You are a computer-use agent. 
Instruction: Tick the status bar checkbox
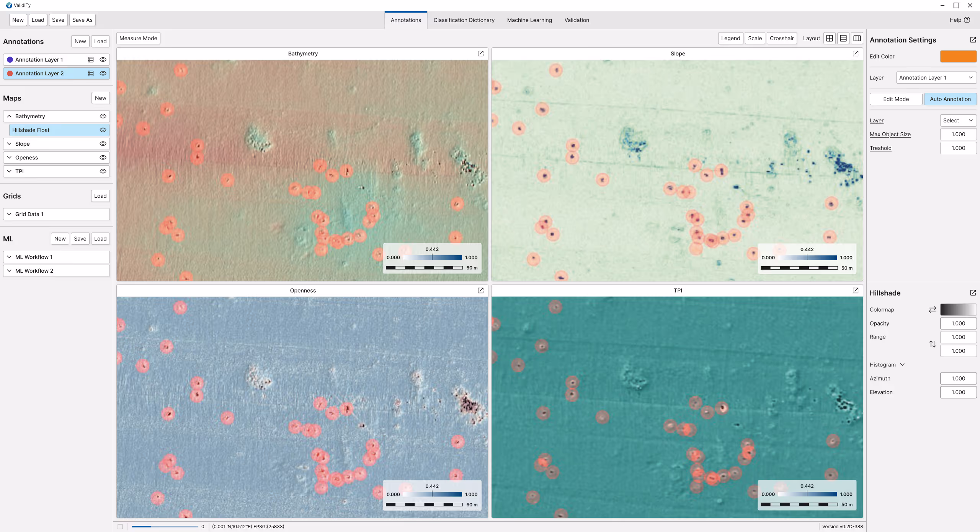[120, 527]
